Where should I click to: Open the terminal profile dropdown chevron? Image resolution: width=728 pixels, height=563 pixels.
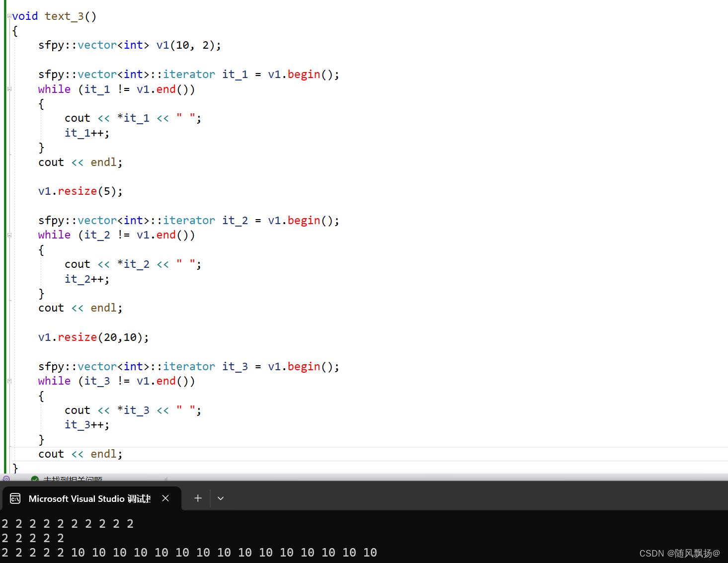tap(221, 498)
